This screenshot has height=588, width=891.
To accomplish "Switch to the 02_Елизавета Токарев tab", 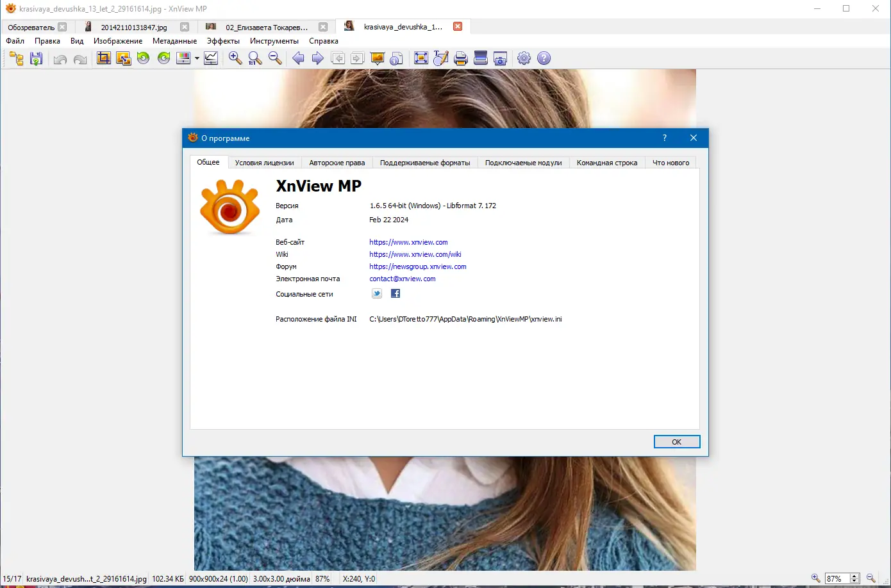I will click(267, 28).
